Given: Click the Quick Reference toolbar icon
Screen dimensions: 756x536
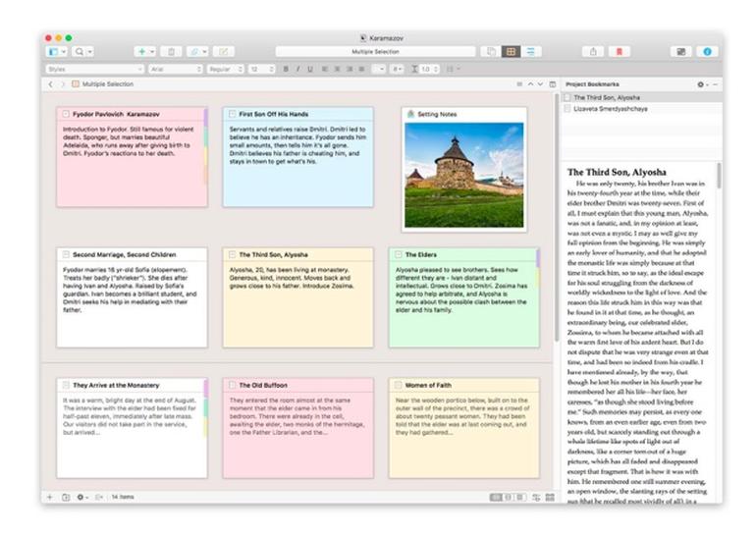Looking at the screenshot, I should pyautogui.click(x=223, y=52).
